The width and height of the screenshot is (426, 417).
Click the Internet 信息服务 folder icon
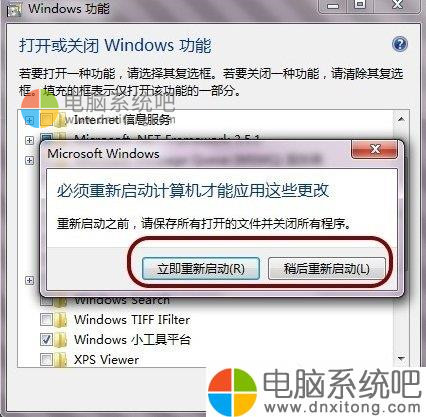pyautogui.click(x=61, y=120)
